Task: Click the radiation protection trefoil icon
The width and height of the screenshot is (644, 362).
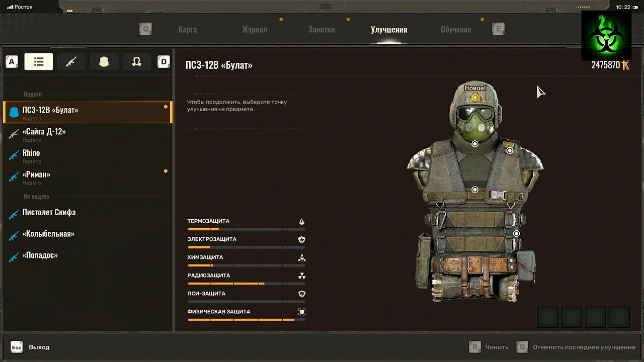Action: tap(301, 276)
